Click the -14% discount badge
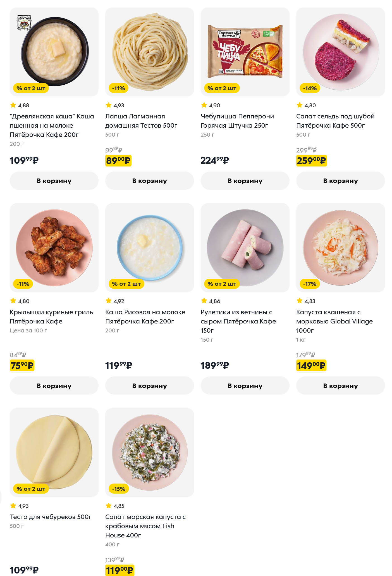Image resolution: width=392 pixels, height=576 pixels. tap(310, 88)
